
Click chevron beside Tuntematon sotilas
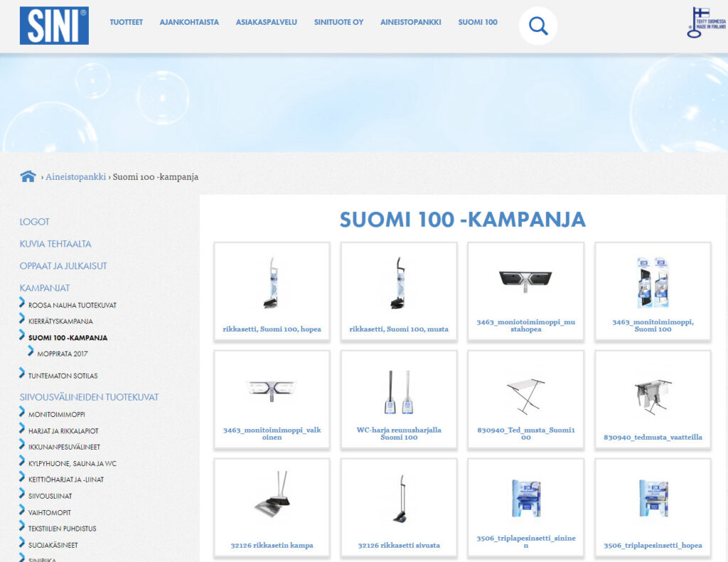point(22,373)
